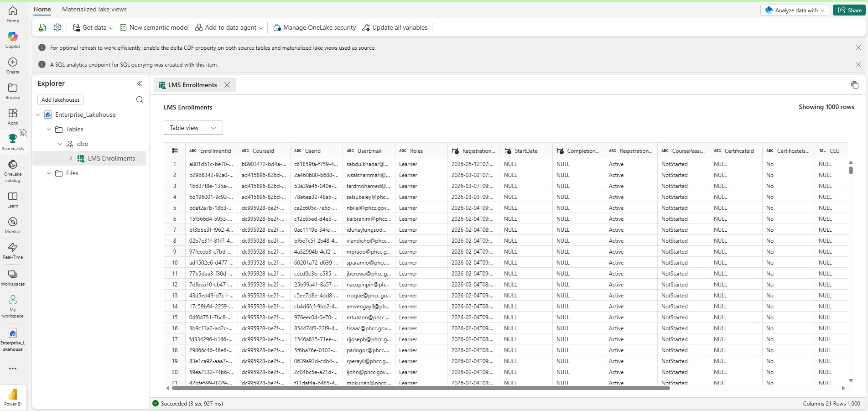Open Real-Time hub

(13, 250)
